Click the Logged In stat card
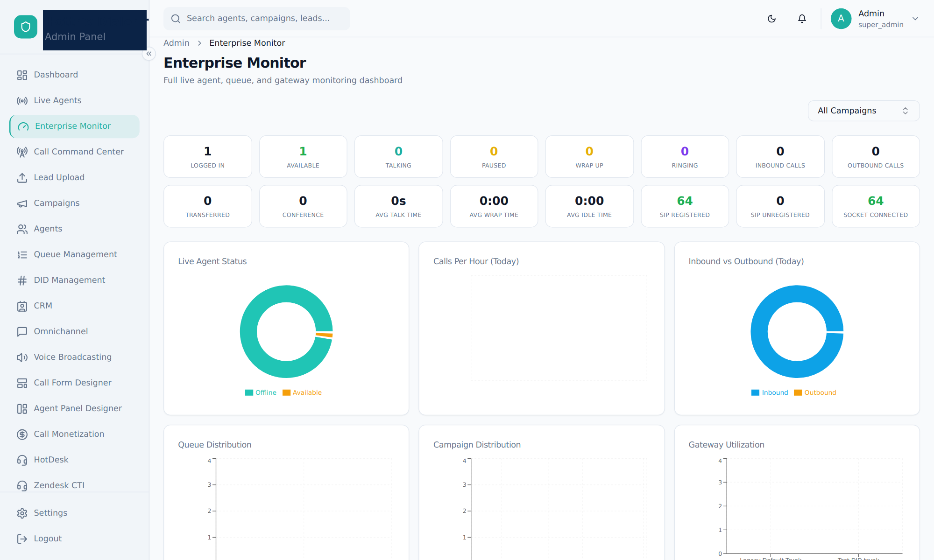The height and width of the screenshot is (560, 934). coord(208,156)
